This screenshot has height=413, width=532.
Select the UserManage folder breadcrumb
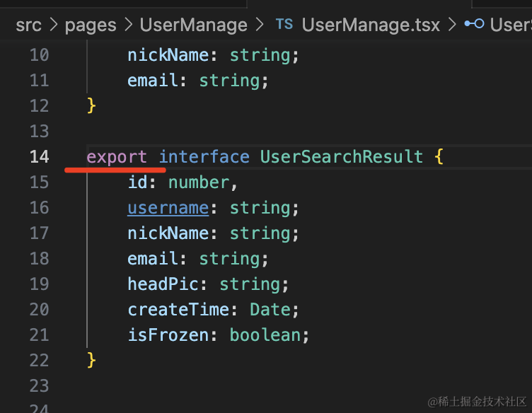tap(193, 25)
